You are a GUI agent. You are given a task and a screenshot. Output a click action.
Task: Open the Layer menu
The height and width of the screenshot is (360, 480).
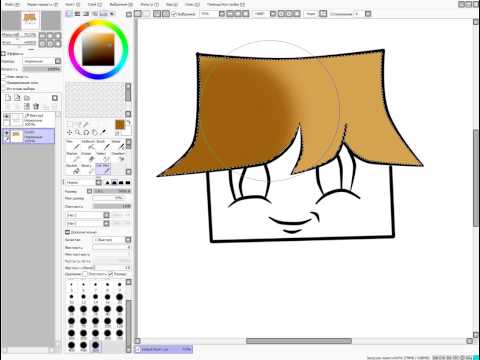click(94, 4)
